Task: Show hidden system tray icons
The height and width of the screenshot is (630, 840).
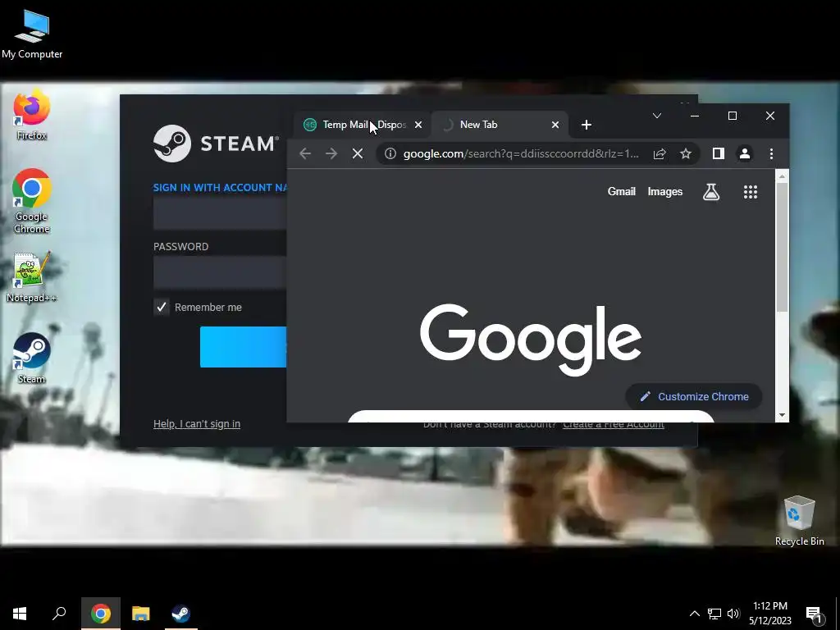Action: click(694, 614)
